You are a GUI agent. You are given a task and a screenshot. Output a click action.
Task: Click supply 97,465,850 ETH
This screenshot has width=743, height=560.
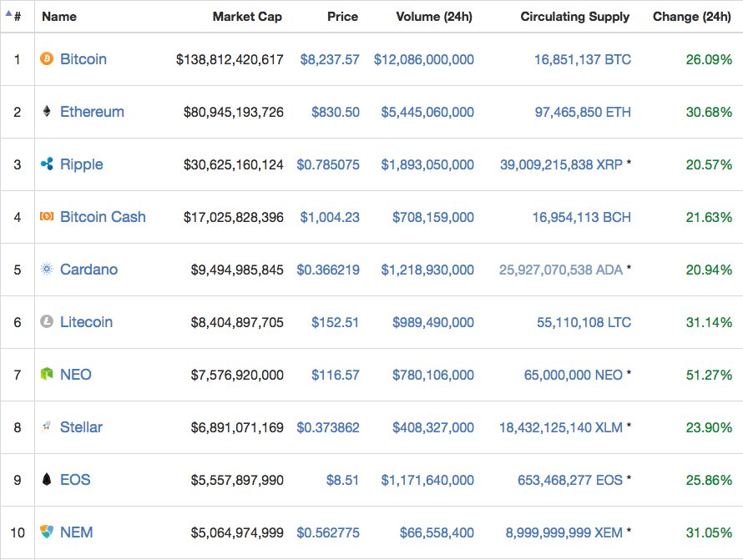(583, 113)
